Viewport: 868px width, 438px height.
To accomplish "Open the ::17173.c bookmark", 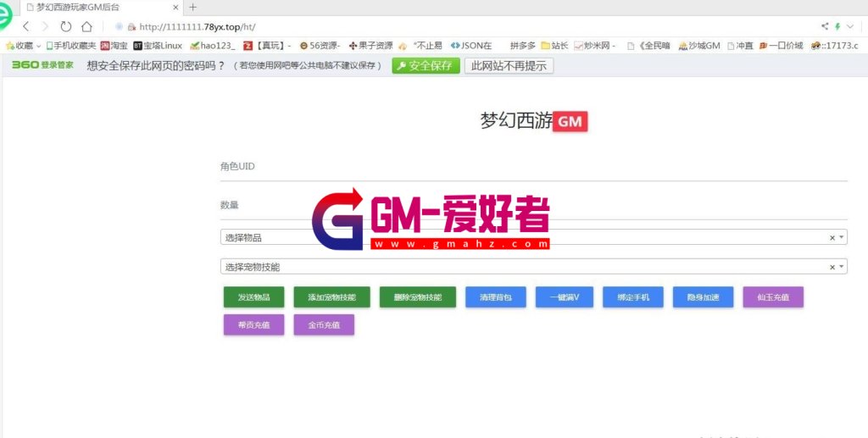I will [x=834, y=46].
